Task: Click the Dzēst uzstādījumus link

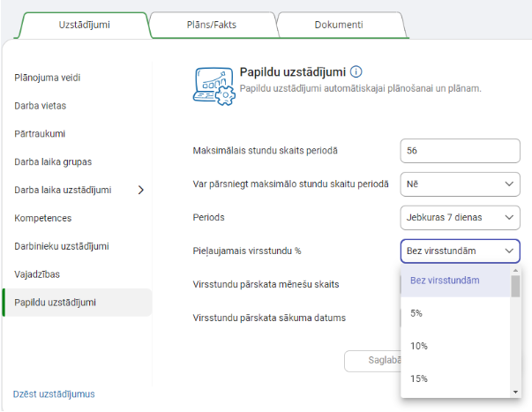Action: [x=54, y=394]
